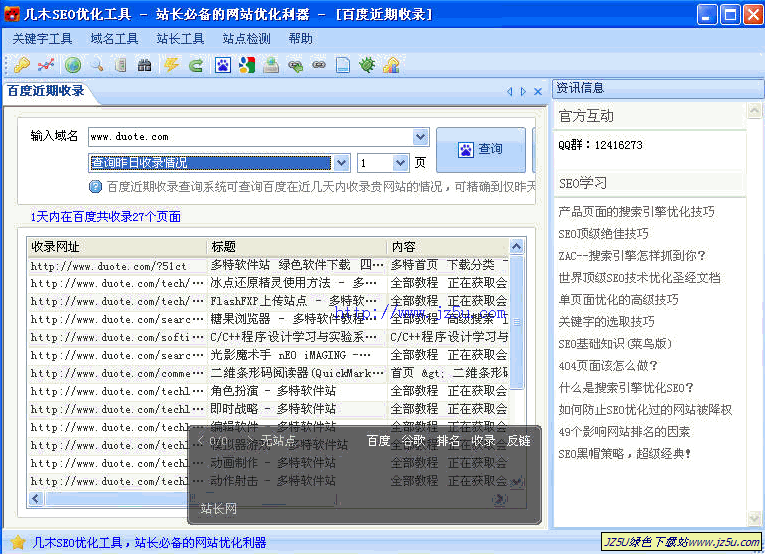Select row titled 糖果浏览器
This screenshot has height=554, width=765.
point(268,319)
